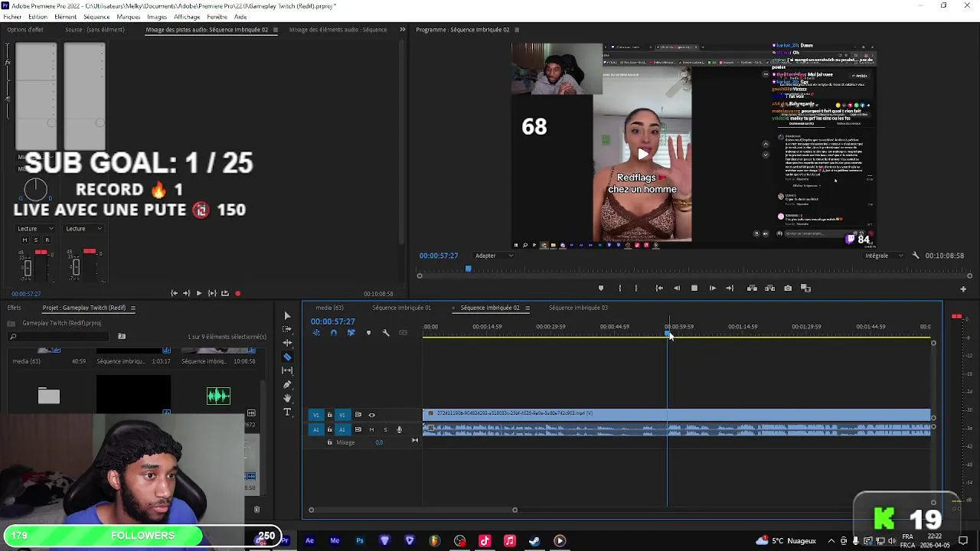Viewport: 980px width, 551px height.
Task: Click audio mixer record button
Action: [238, 293]
